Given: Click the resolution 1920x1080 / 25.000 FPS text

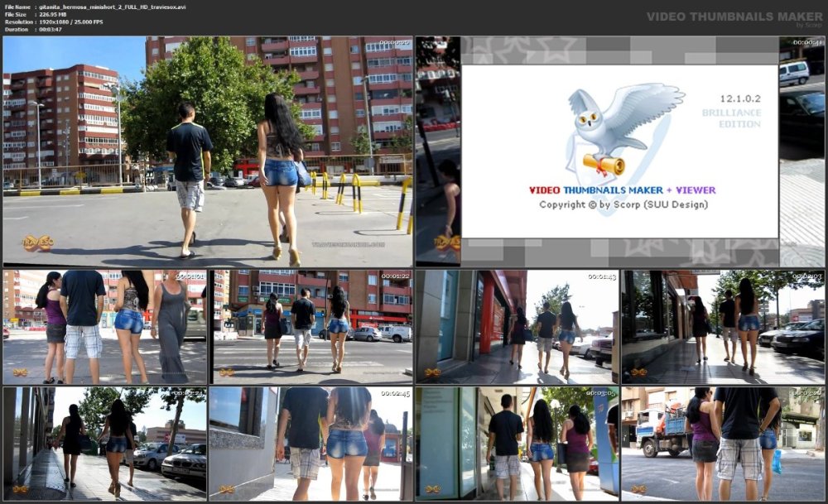Looking at the screenshot, I should tap(71, 22).
